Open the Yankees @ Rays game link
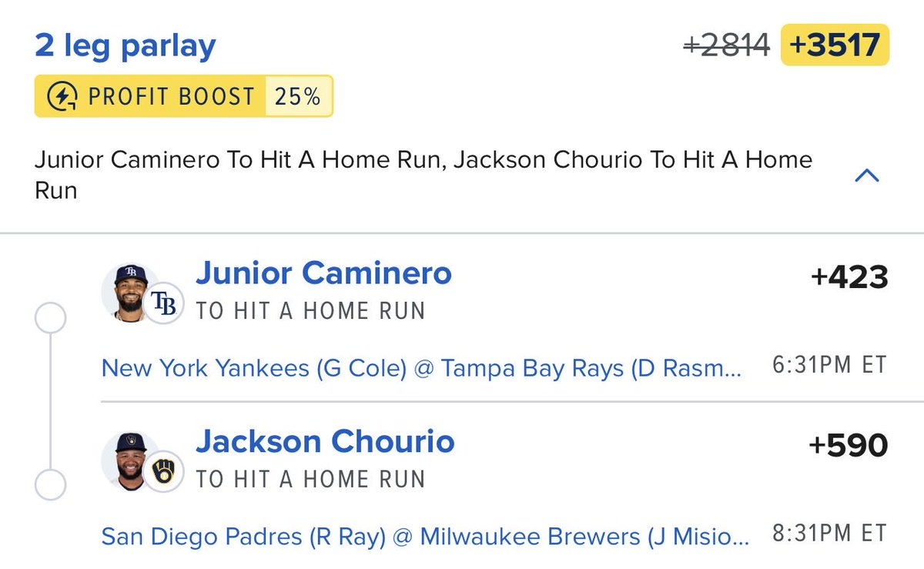 point(422,369)
